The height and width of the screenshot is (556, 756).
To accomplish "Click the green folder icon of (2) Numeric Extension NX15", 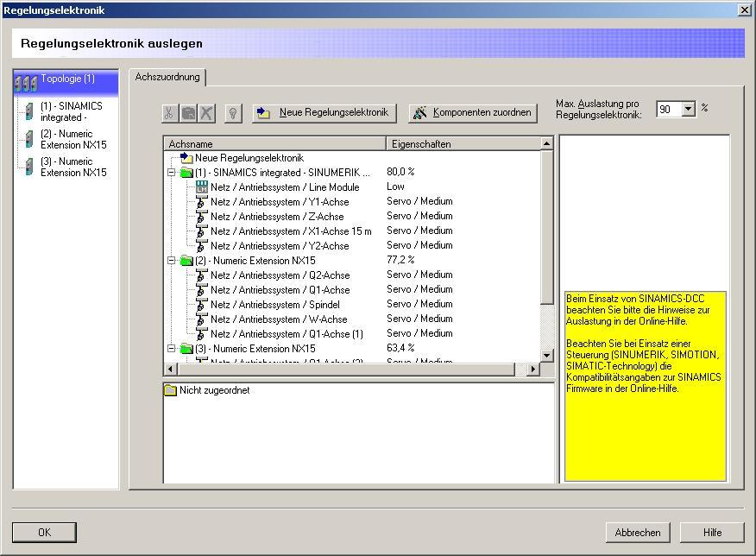I will (x=186, y=261).
